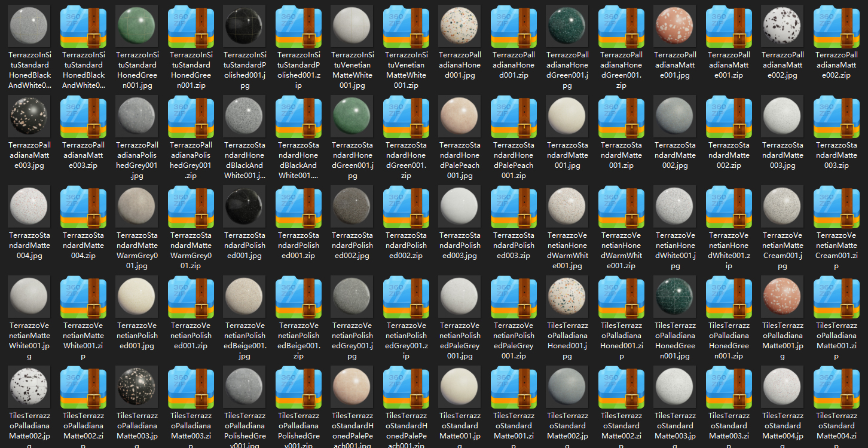Select the TerrazzoStandardPolished002.zip archive icon
Viewport: 868px width, 448px height.
(x=407, y=207)
